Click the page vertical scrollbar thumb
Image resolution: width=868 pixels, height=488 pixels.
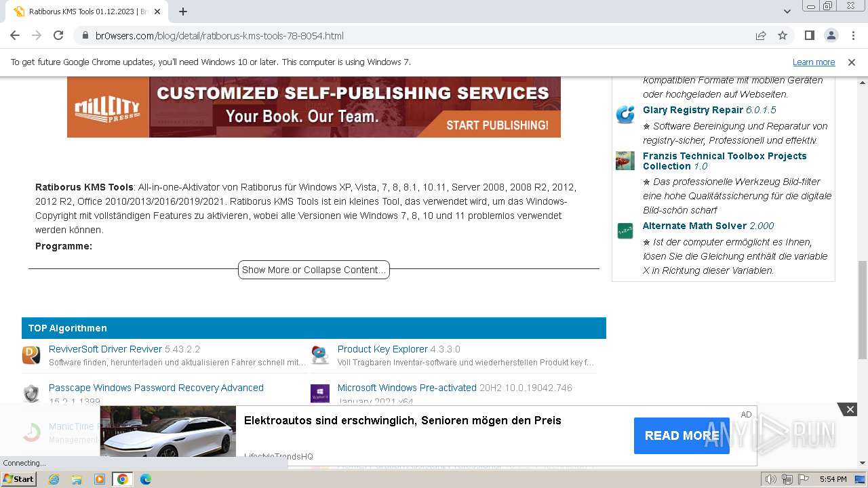click(x=863, y=309)
